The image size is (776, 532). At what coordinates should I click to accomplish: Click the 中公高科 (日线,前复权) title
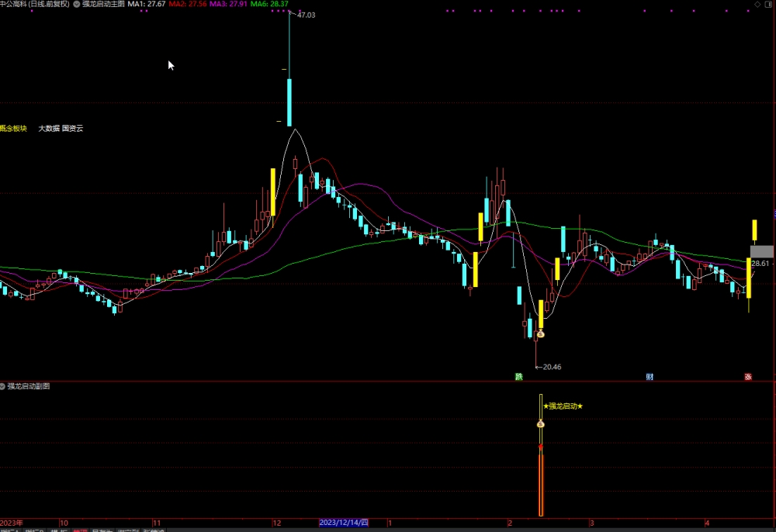coord(35,4)
